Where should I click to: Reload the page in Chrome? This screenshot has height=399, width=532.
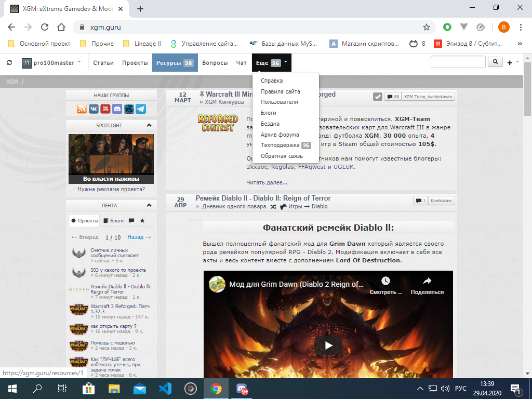pos(45,27)
